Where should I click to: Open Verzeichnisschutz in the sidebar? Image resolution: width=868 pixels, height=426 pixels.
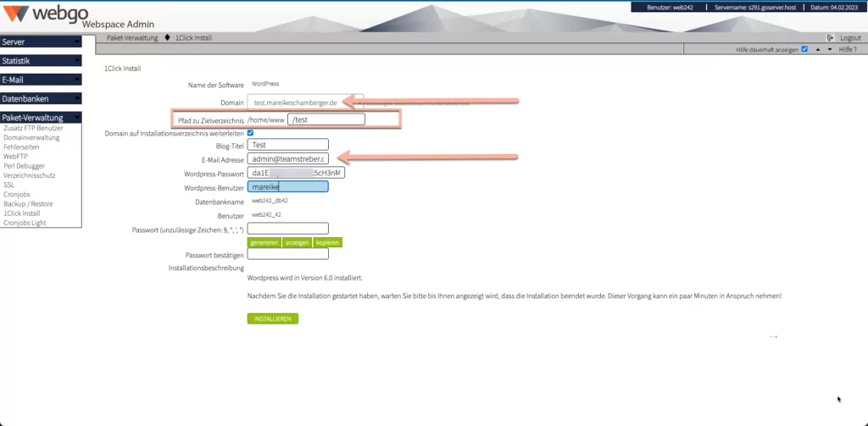tap(30, 175)
